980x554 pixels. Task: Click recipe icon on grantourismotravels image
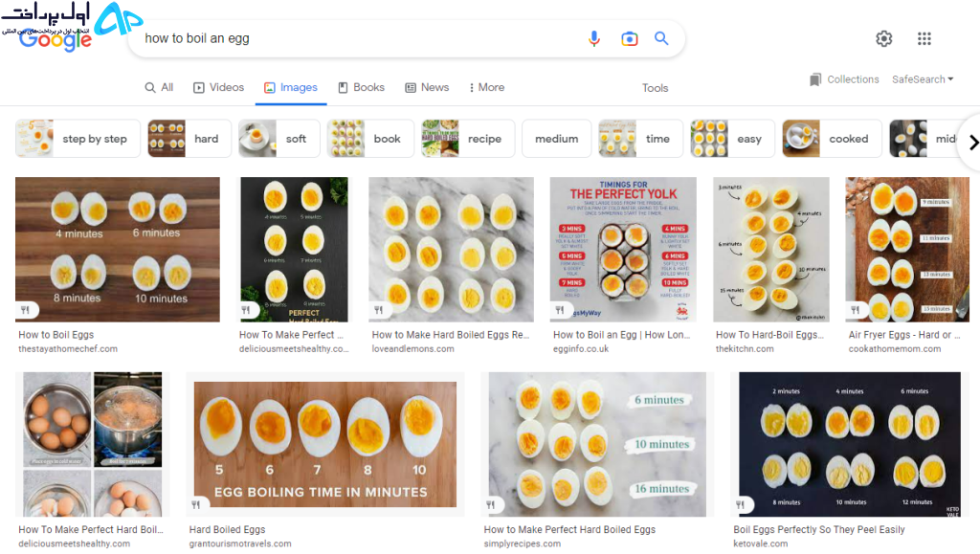[x=196, y=504]
